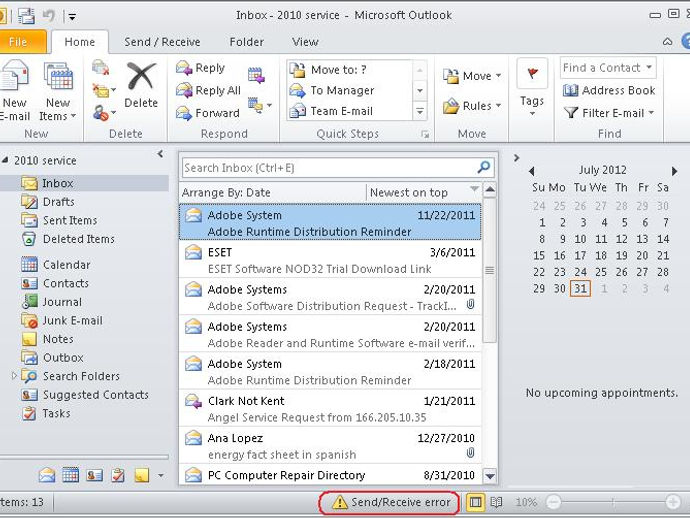Switch to the Folder tab
The width and height of the screenshot is (690, 518).
point(246,42)
